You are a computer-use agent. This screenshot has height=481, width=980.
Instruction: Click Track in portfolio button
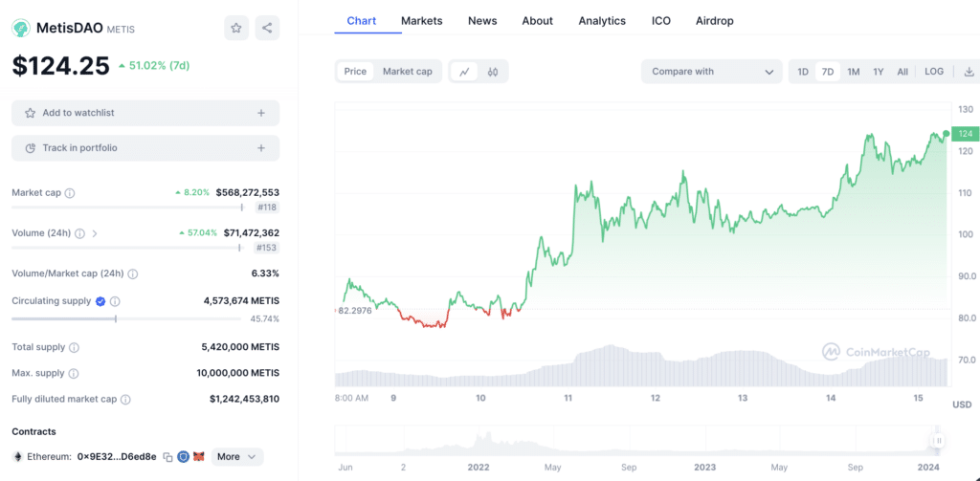coord(145,148)
